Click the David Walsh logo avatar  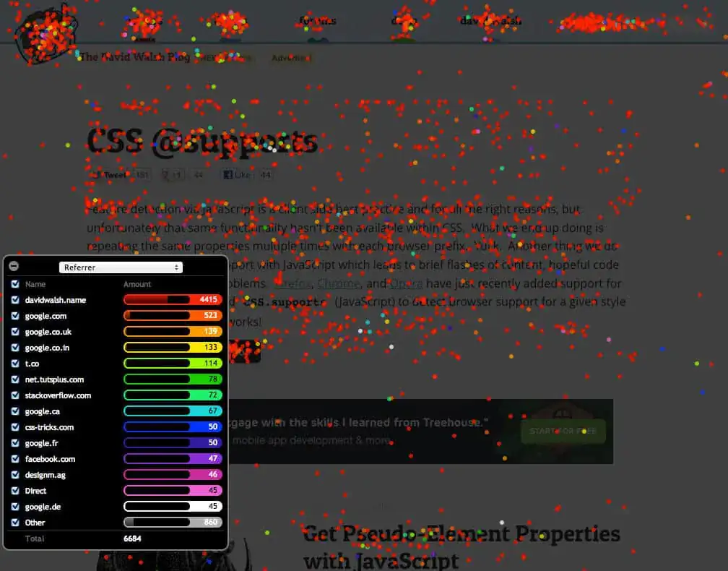[45, 33]
